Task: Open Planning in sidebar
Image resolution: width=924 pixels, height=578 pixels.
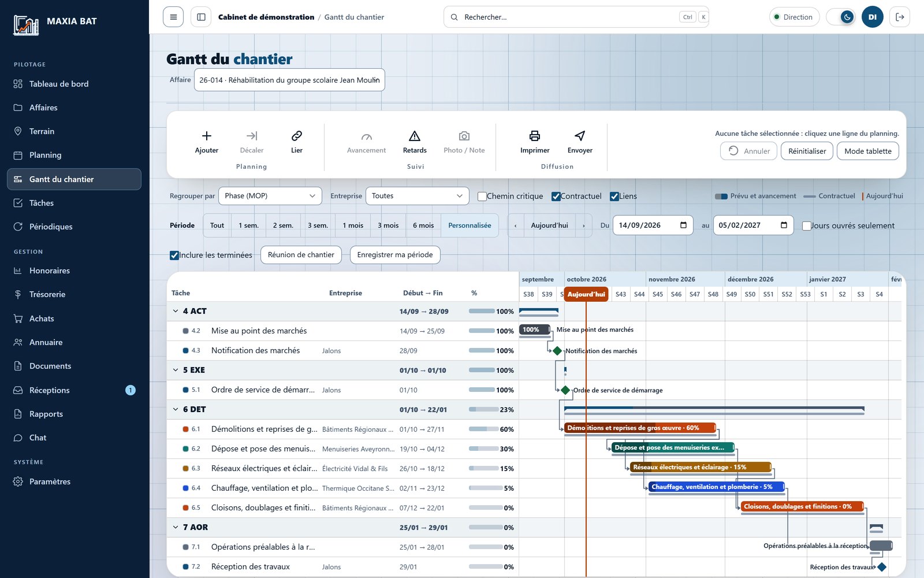Action: point(74,155)
